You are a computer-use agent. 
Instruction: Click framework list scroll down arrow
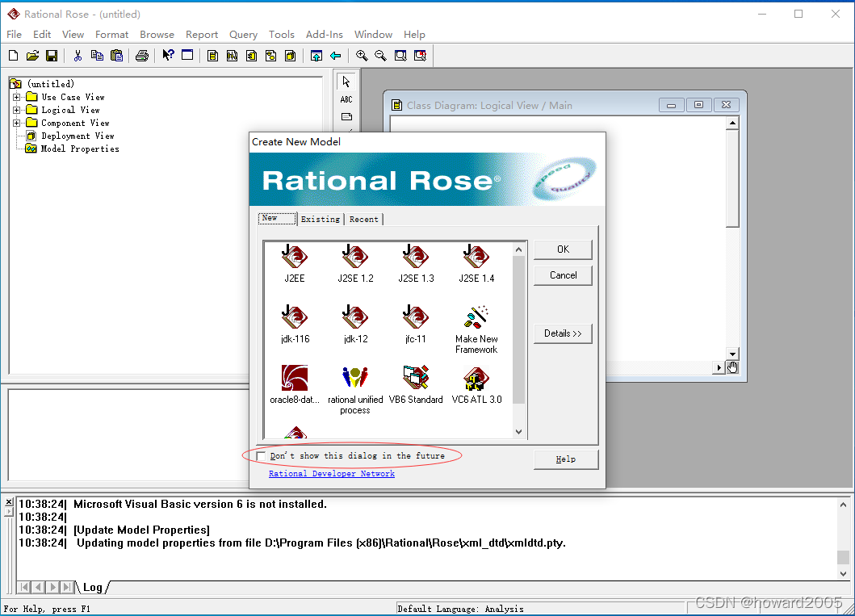518,432
